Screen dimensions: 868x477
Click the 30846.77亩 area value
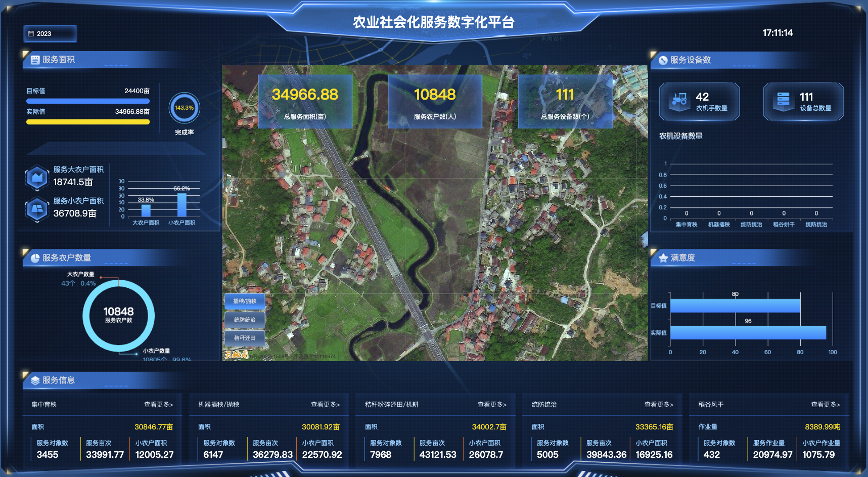point(154,427)
